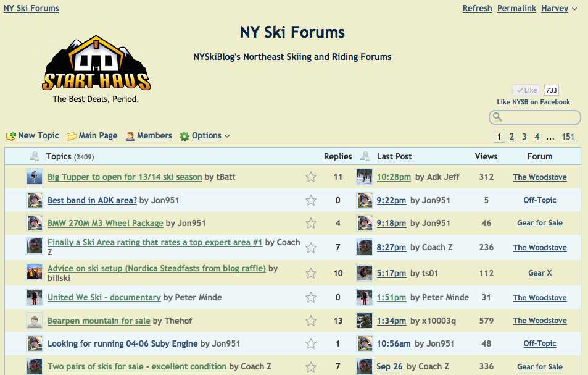Click the Start Haus logo banner

pyautogui.click(x=96, y=69)
